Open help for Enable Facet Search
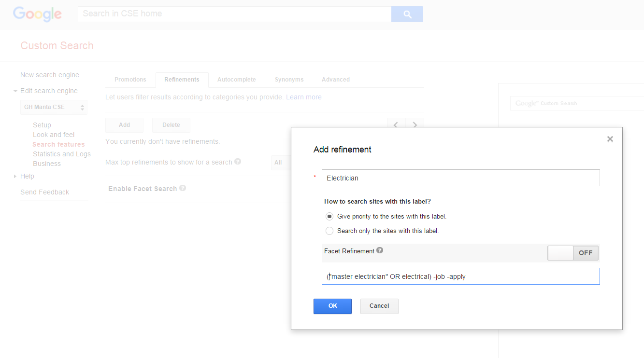The height and width of the screenshot is (358, 644). pyautogui.click(x=182, y=188)
